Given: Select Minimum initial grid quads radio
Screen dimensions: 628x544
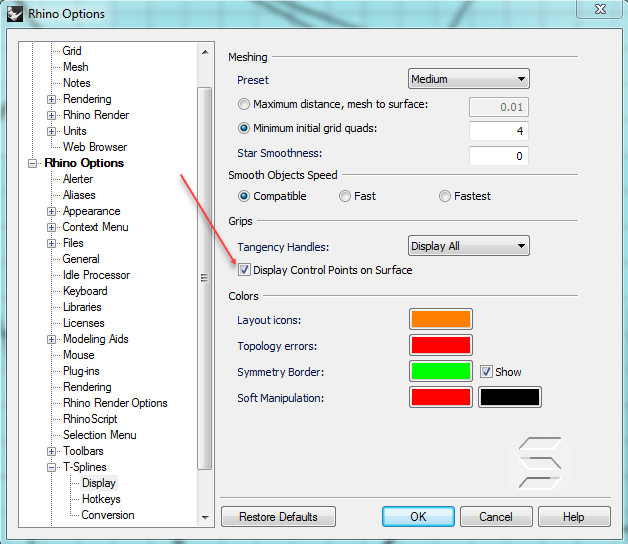Looking at the screenshot, I should coord(244,128).
